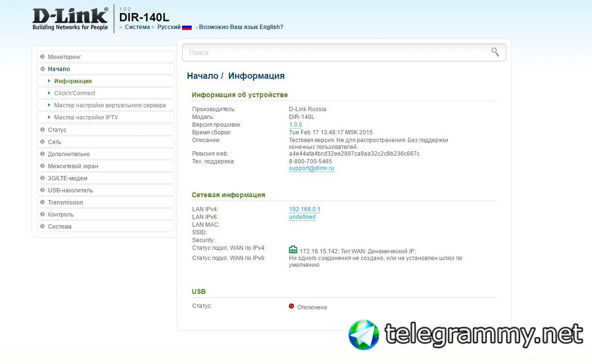
Task: Click the LAN IPv6 undefined link
Action: click(x=302, y=217)
